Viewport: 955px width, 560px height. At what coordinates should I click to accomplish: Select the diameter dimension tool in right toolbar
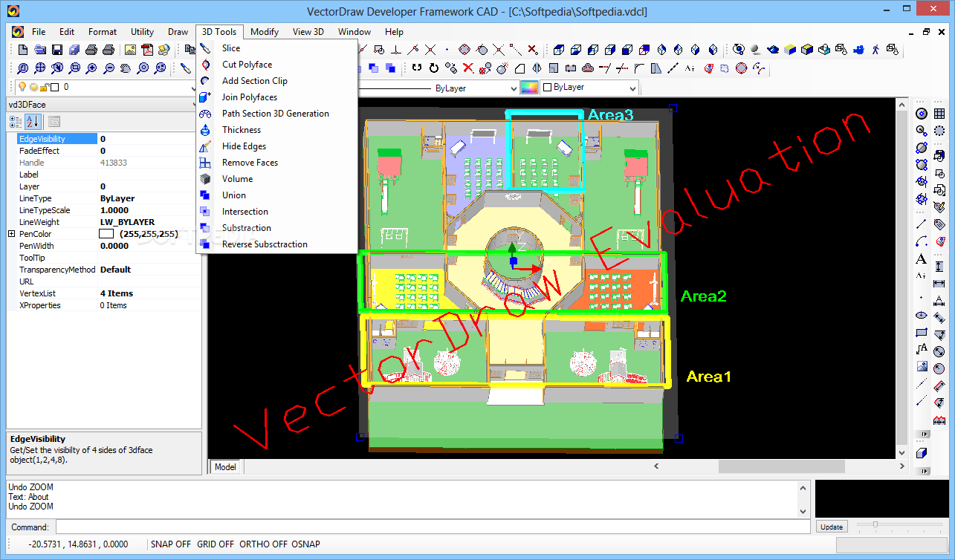[939, 351]
